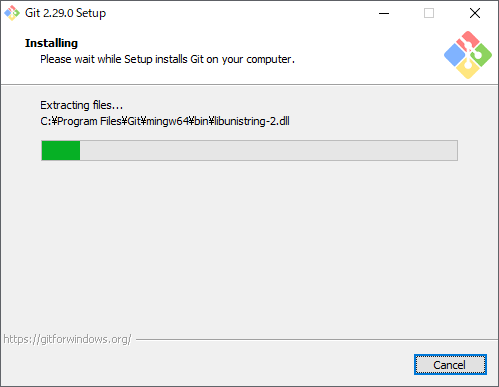Click the 'Extracting files...' status label

[82, 105]
